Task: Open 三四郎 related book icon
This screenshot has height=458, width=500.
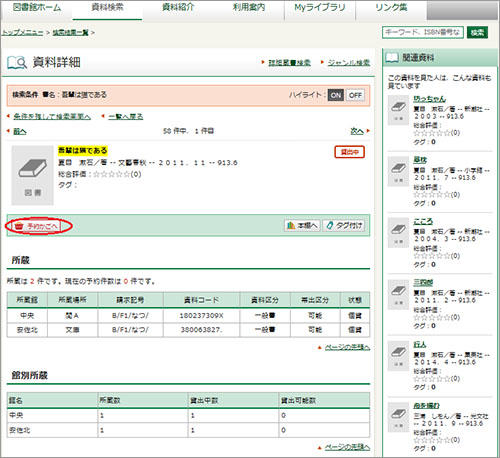Action: coord(398,294)
